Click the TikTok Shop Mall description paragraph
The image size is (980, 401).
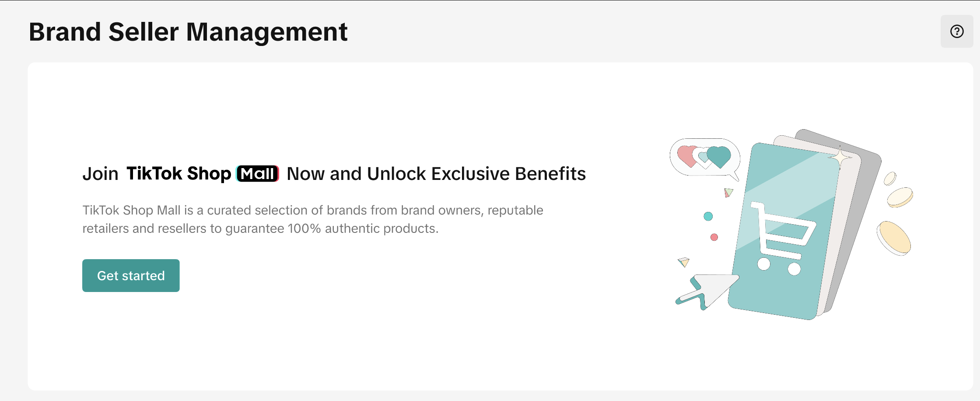click(x=312, y=219)
